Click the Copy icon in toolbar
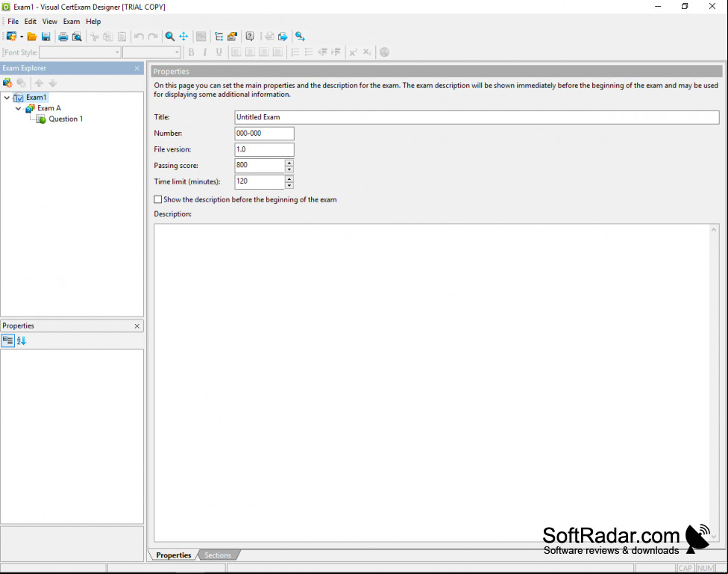This screenshot has height=574, width=728. (x=107, y=37)
